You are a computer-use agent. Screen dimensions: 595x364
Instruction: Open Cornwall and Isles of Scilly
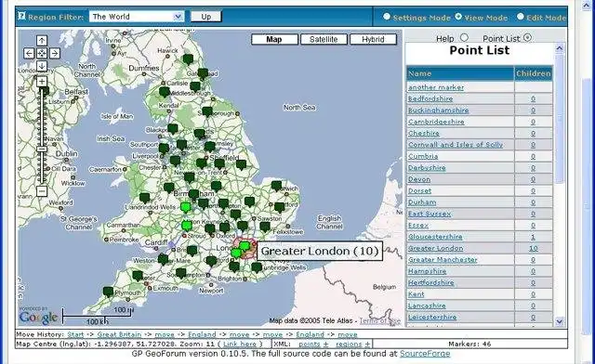point(456,145)
